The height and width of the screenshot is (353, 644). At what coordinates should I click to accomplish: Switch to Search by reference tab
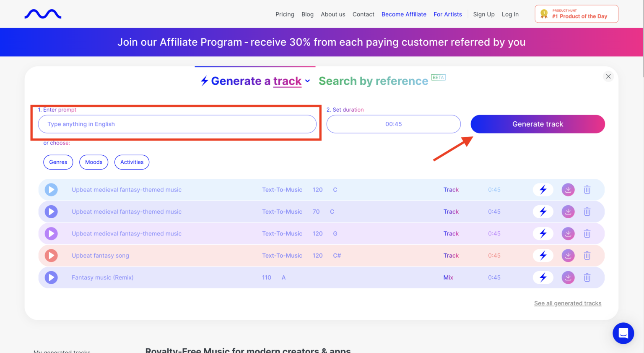[x=373, y=81]
